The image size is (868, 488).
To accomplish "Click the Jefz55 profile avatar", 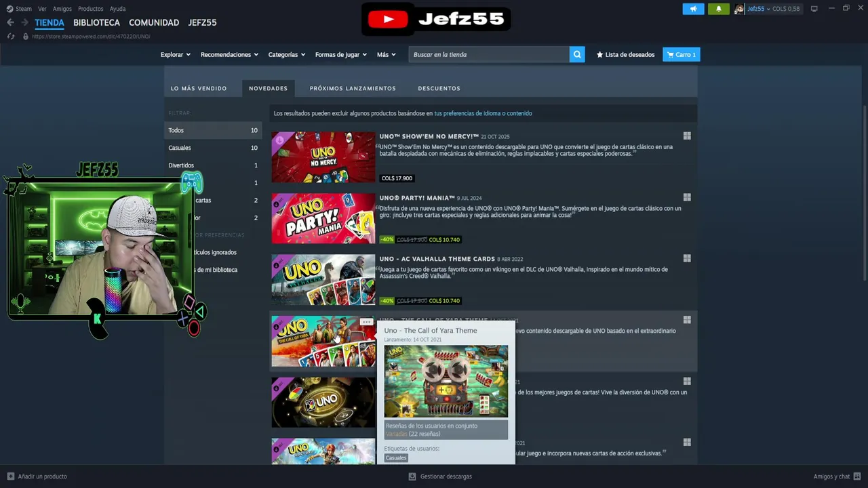I will tap(739, 9).
